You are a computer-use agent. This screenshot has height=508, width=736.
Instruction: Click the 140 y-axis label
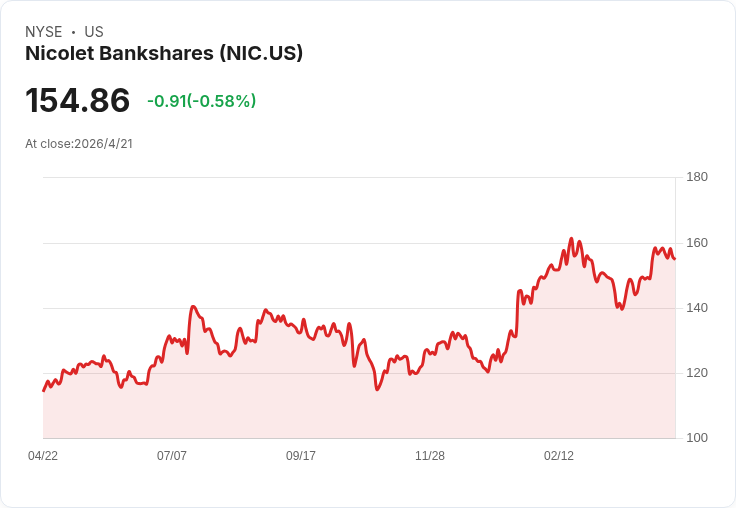[x=697, y=308]
